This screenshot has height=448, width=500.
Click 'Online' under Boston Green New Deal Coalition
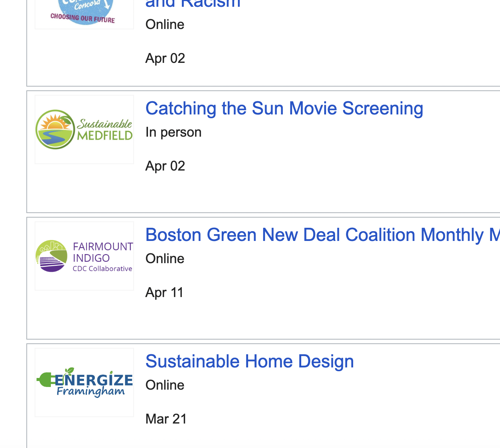[x=165, y=258]
